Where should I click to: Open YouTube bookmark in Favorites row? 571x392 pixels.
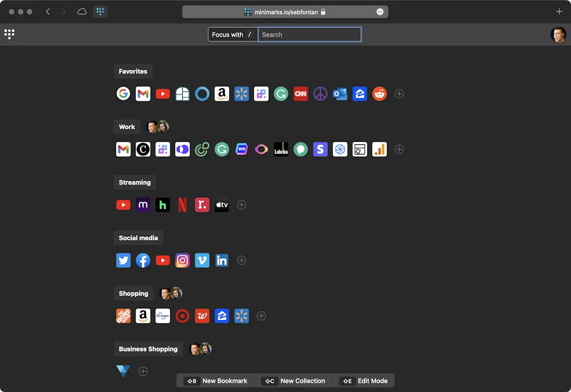click(162, 94)
